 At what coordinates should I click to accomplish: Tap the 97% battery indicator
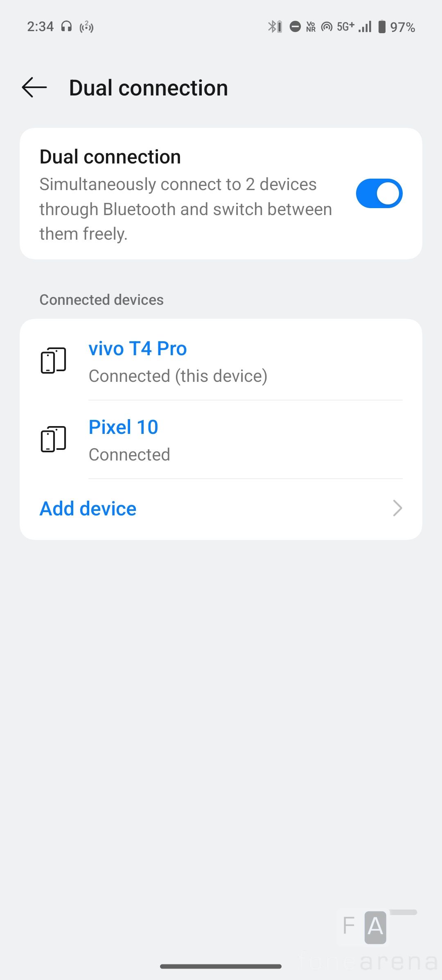(397, 27)
